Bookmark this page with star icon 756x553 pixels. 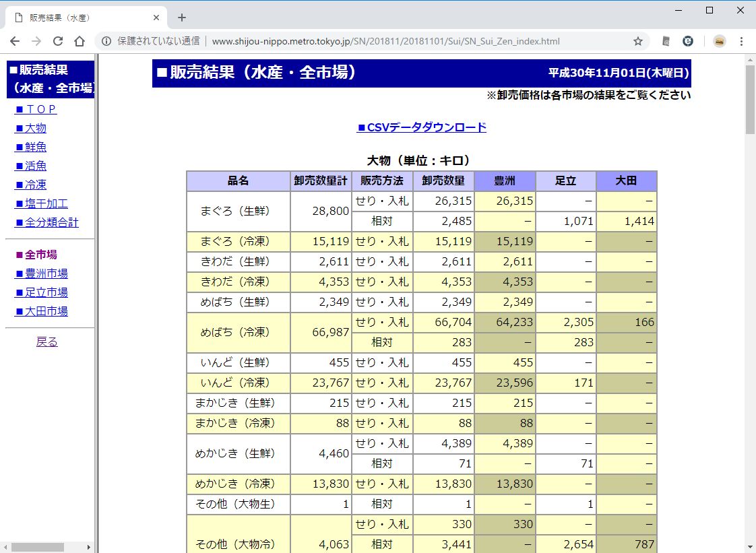pyautogui.click(x=637, y=41)
